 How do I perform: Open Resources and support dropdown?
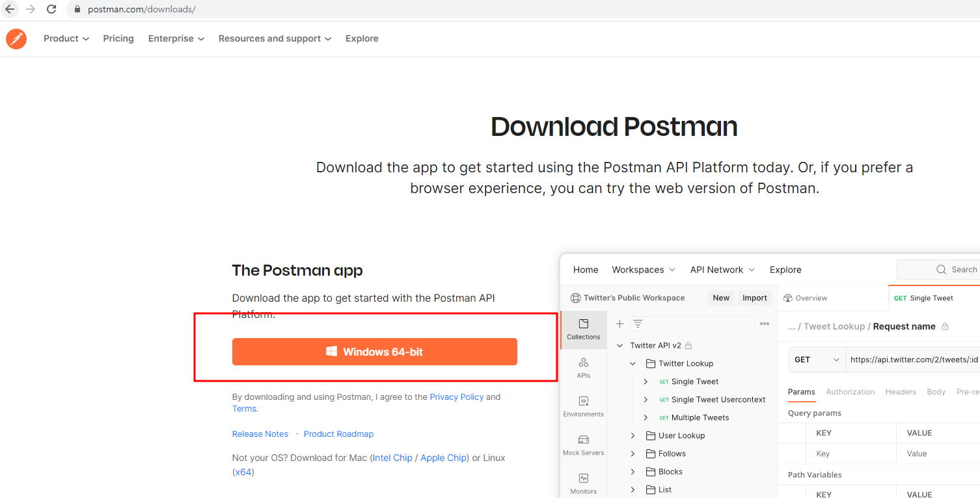coord(275,38)
